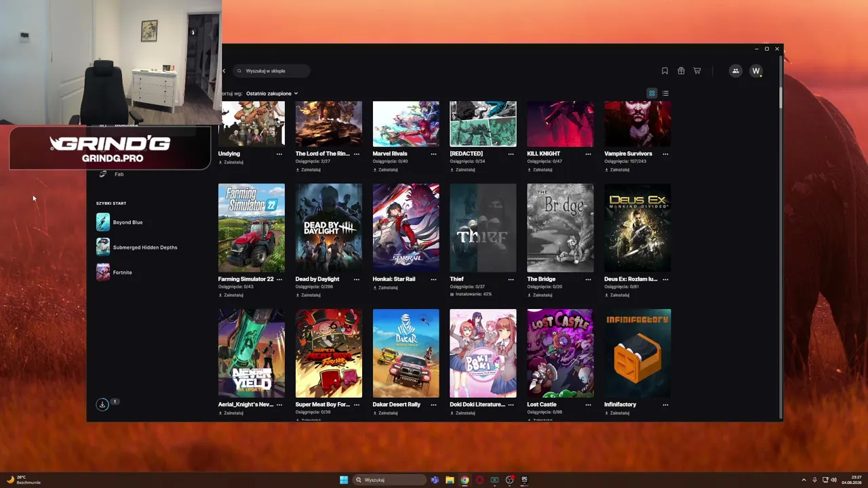This screenshot has width=868, height=488.
Task: Open the W profile avatar menu
Action: pyautogui.click(x=756, y=70)
